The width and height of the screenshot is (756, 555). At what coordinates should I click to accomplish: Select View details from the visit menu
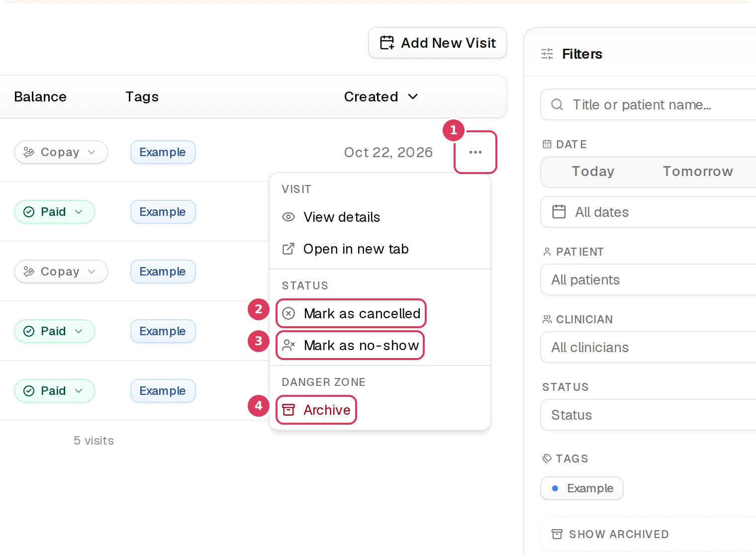380,217
